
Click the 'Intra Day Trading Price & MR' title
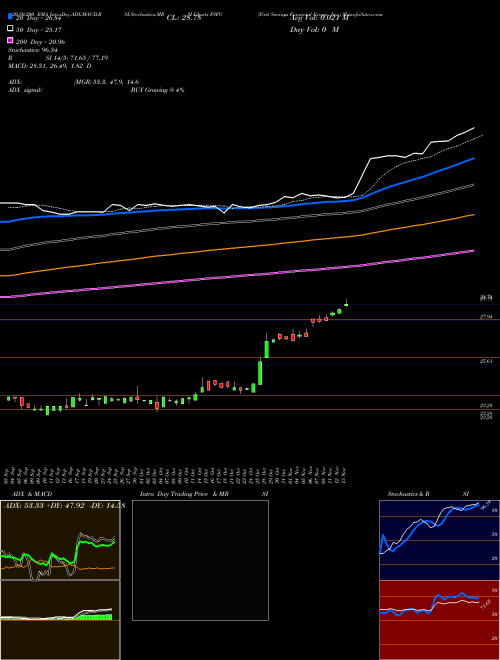(x=184, y=494)
